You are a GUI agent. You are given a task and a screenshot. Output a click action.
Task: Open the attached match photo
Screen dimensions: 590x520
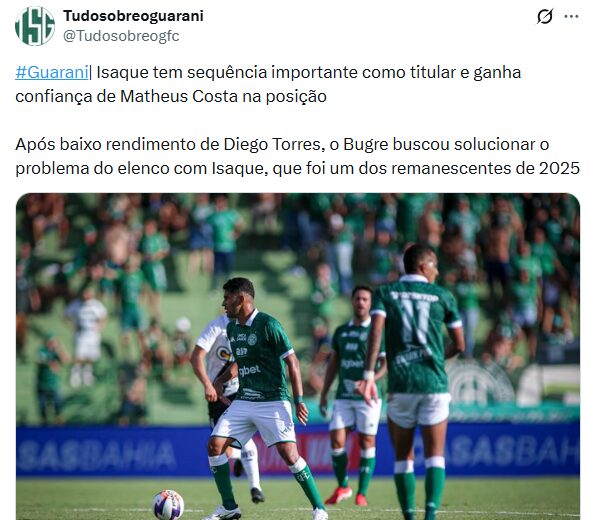(x=298, y=356)
